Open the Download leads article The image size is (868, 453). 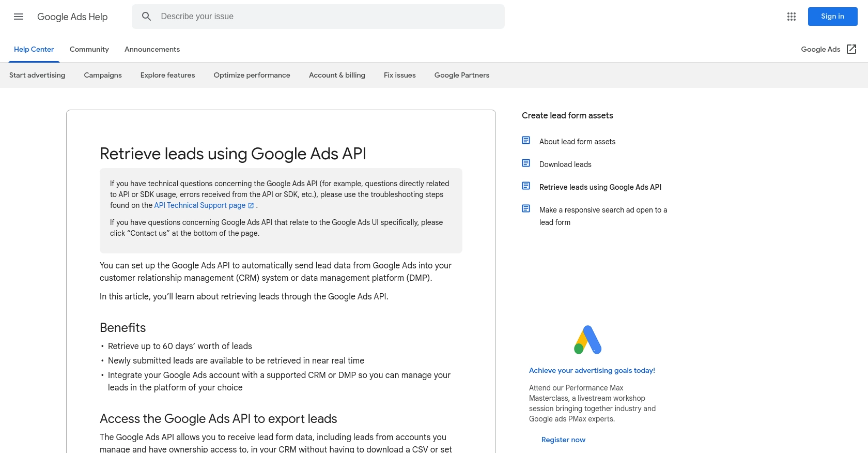click(565, 164)
